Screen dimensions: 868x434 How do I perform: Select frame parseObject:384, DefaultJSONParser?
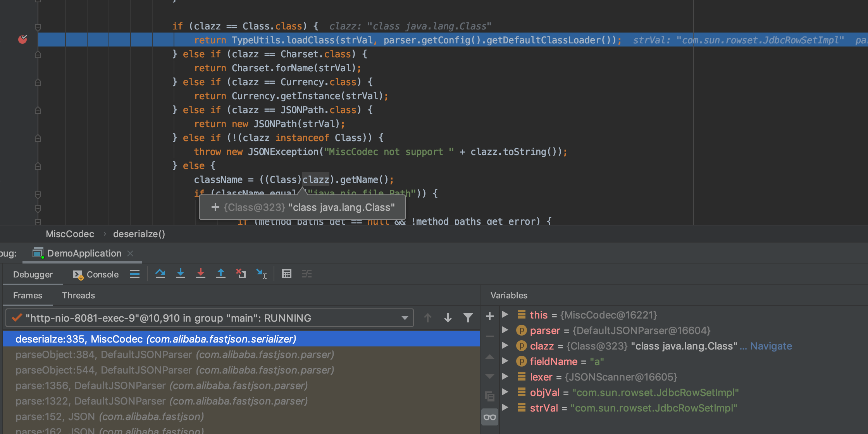241,355
